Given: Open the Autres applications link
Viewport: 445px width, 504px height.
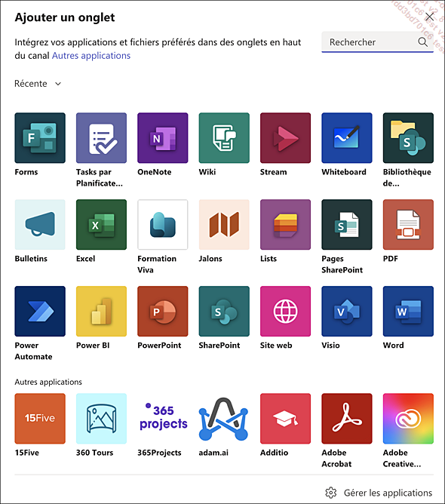Looking at the screenshot, I should 91,56.
